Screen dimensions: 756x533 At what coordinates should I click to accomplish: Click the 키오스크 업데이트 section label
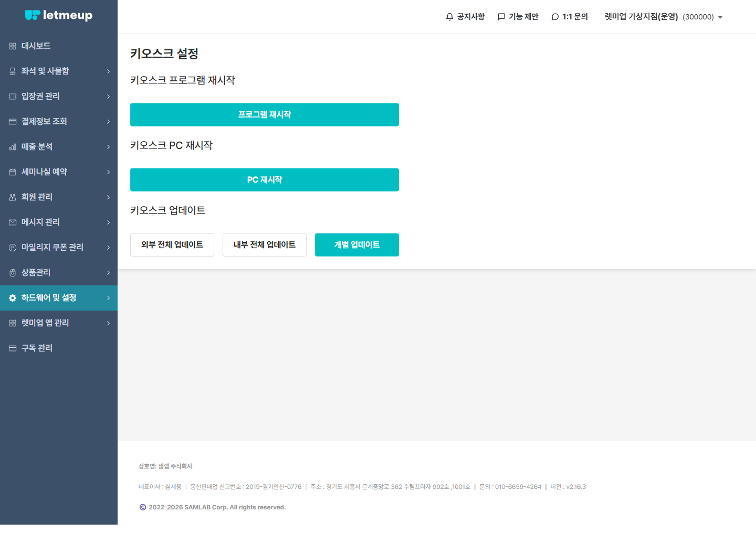coord(168,210)
